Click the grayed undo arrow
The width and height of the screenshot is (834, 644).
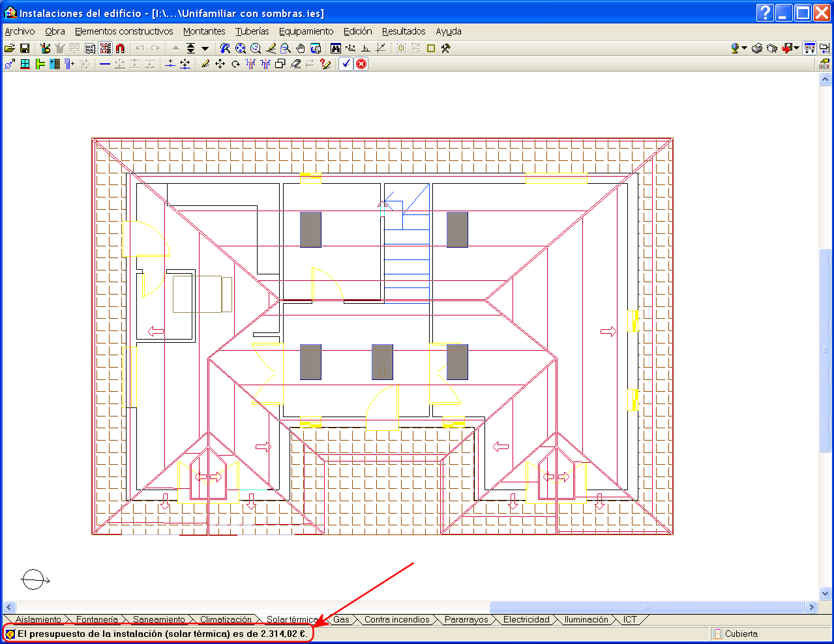point(140,48)
